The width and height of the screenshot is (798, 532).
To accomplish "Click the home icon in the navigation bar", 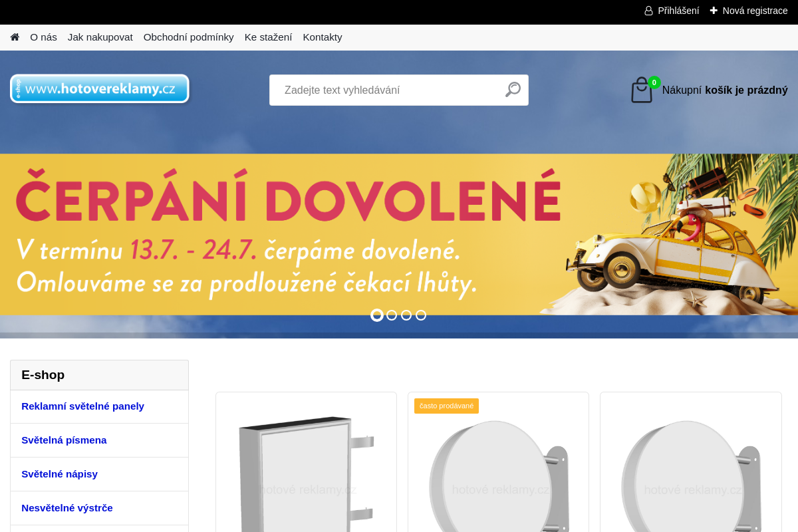I will (x=15, y=37).
